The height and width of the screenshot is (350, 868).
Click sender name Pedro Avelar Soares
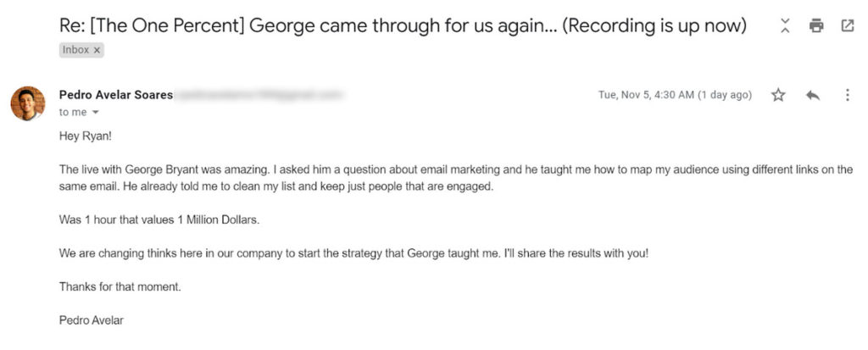click(115, 94)
